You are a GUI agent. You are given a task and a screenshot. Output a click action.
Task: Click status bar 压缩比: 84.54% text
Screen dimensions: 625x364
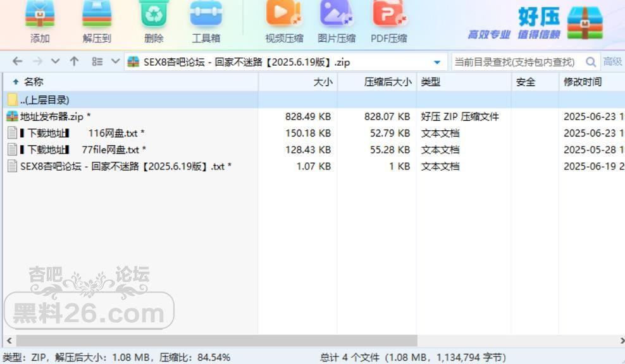pos(195,357)
